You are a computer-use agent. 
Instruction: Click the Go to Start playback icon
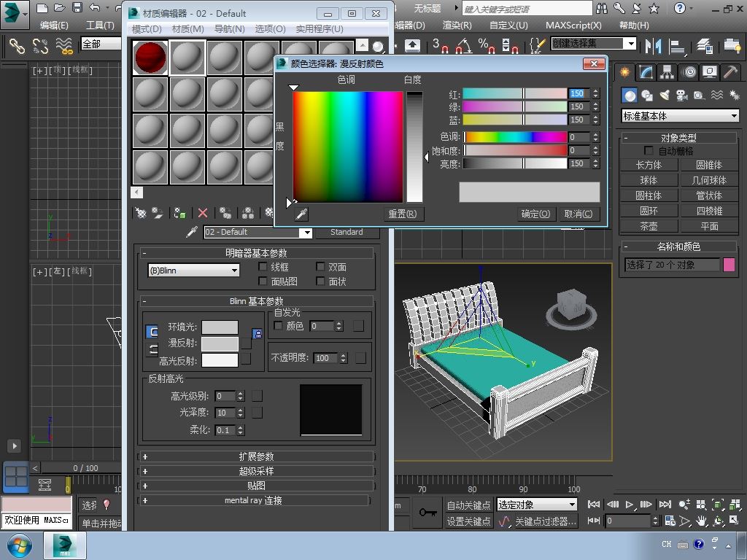pos(594,505)
